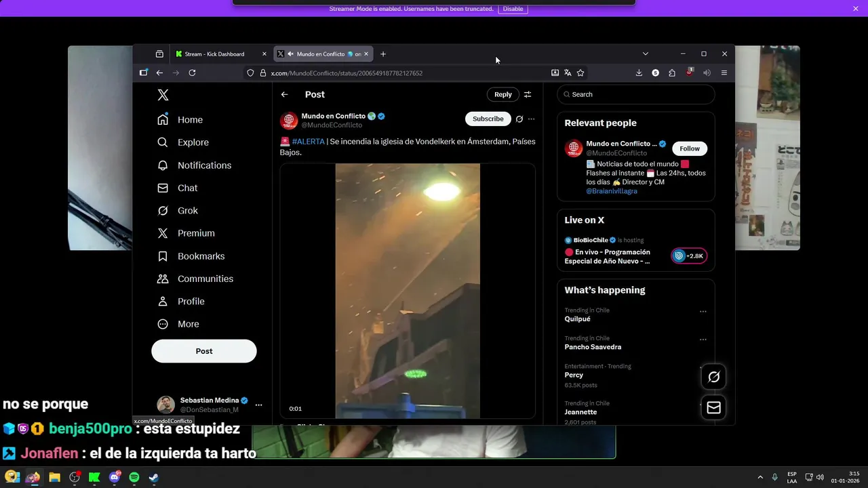Open the Explore magnifier icon
The width and height of the screenshot is (868, 488).
tap(163, 142)
